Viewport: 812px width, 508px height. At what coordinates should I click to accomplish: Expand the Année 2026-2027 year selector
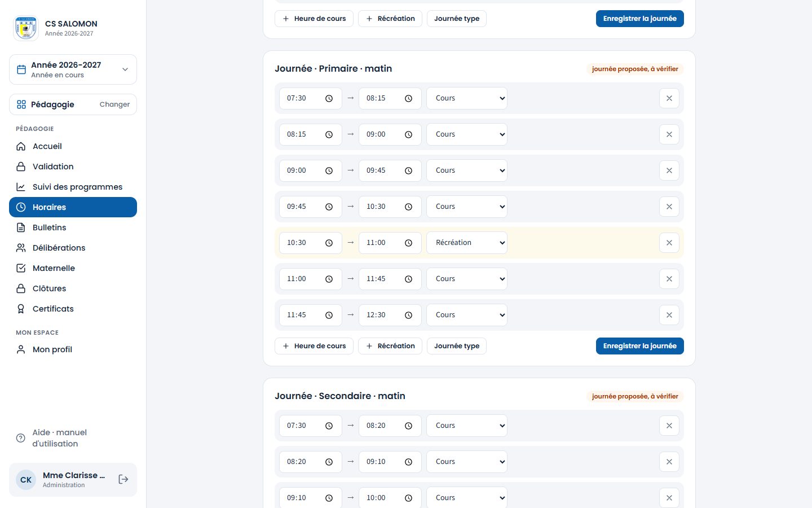[73, 69]
